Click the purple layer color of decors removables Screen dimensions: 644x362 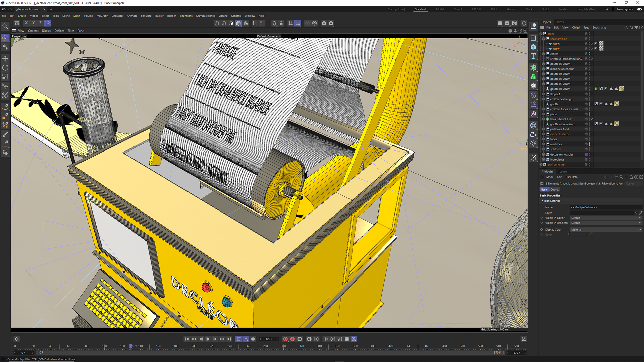point(586,154)
